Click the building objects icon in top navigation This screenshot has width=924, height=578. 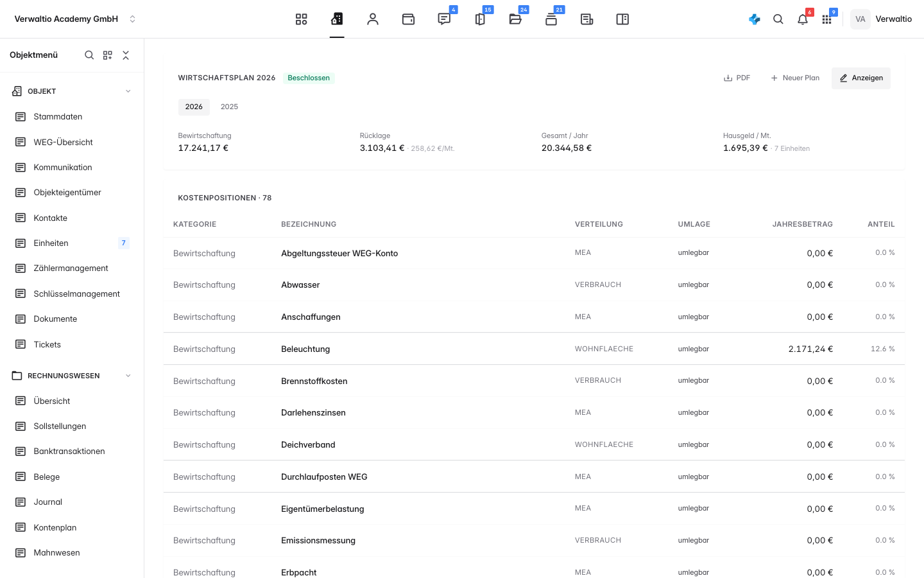(337, 19)
